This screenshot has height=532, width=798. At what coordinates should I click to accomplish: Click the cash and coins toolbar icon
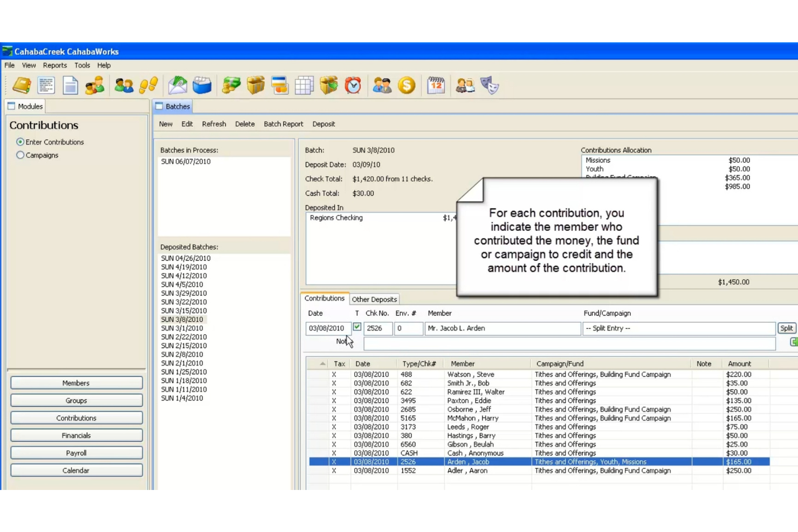pos(231,85)
